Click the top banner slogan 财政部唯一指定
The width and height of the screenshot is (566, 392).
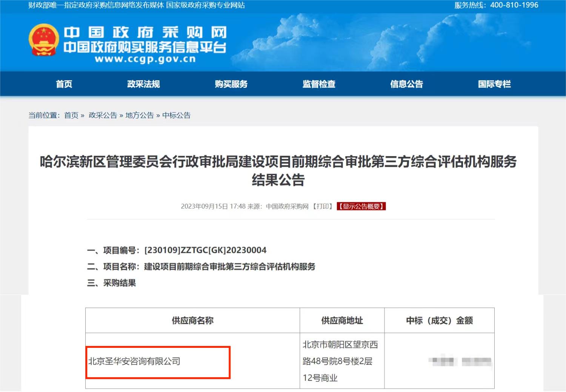(137, 5)
